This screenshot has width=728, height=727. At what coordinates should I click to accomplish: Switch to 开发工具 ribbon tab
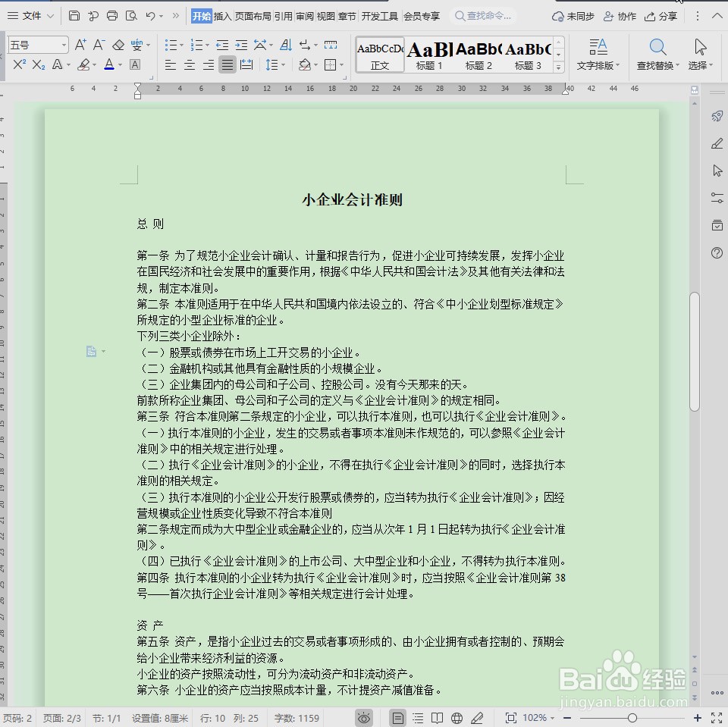379,16
